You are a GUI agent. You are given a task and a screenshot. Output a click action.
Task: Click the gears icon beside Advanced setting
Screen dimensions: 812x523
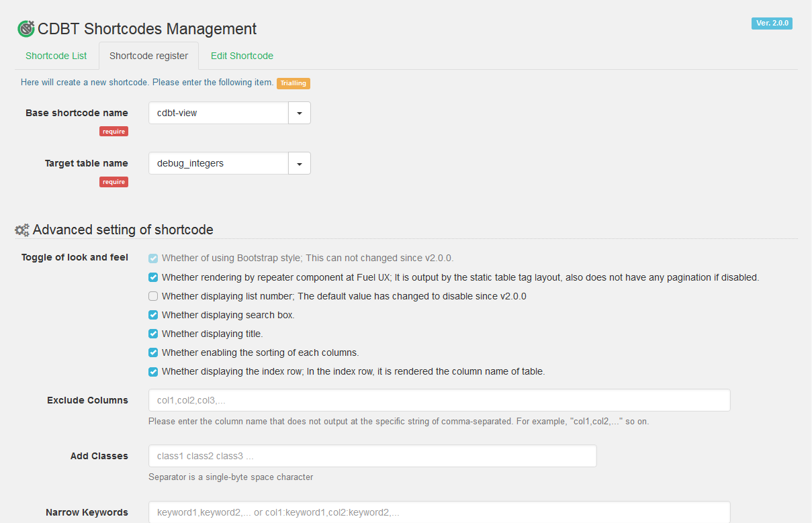pos(22,230)
